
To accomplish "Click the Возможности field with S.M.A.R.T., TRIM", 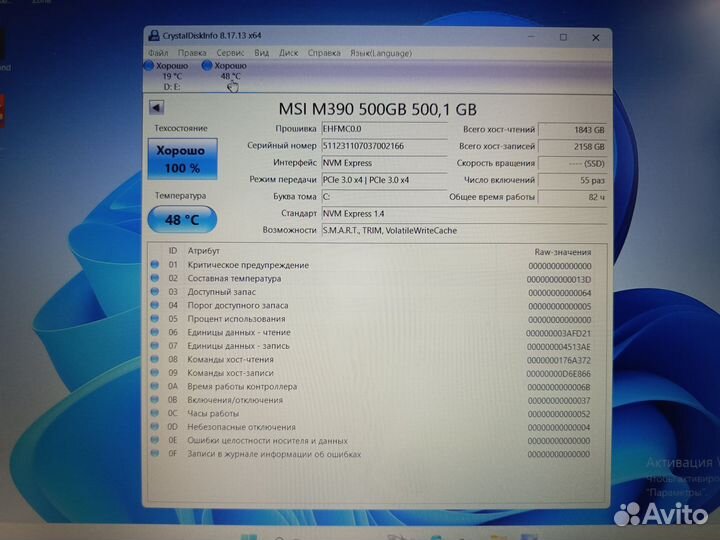I will point(464,231).
